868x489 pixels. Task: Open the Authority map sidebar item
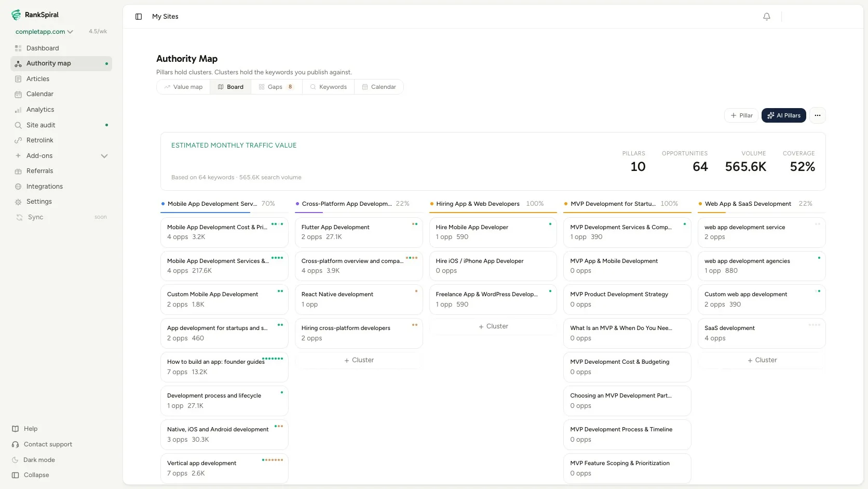pos(61,63)
